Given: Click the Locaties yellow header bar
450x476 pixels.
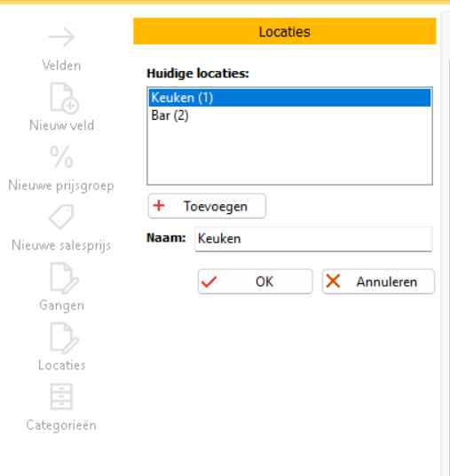Looking at the screenshot, I should pos(285,31).
